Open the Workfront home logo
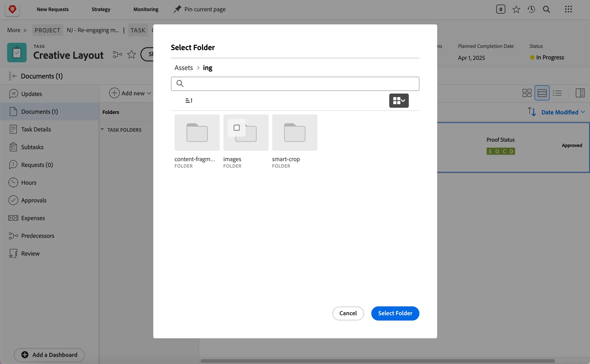The height and width of the screenshot is (364, 590). click(x=12, y=9)
